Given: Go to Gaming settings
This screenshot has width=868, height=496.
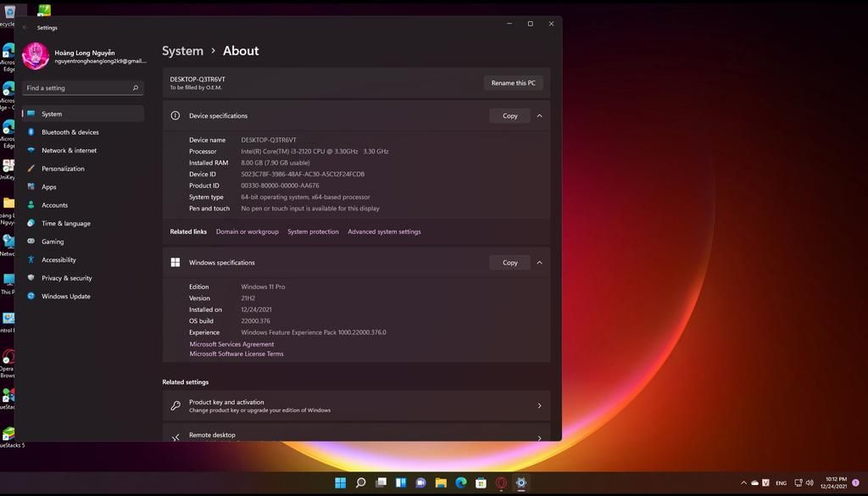Looking at the screenshot, I should coord(83,242).
